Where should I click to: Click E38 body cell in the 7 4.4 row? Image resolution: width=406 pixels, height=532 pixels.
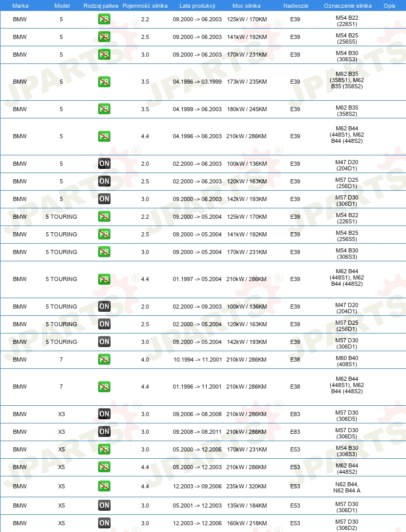[x=295, y=387]
